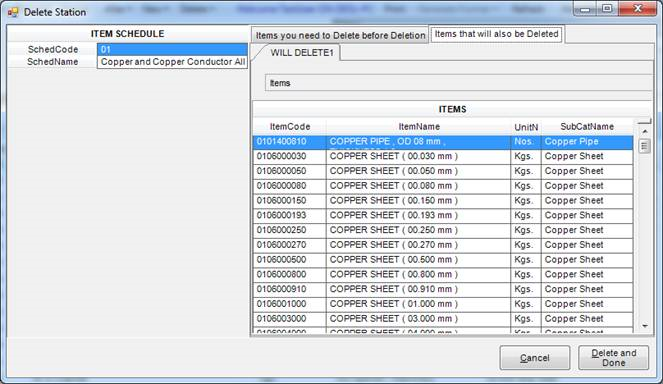This screenshot has width=663, height=384.
Task: Sort by ItemName column header
Action: [419, 126]
